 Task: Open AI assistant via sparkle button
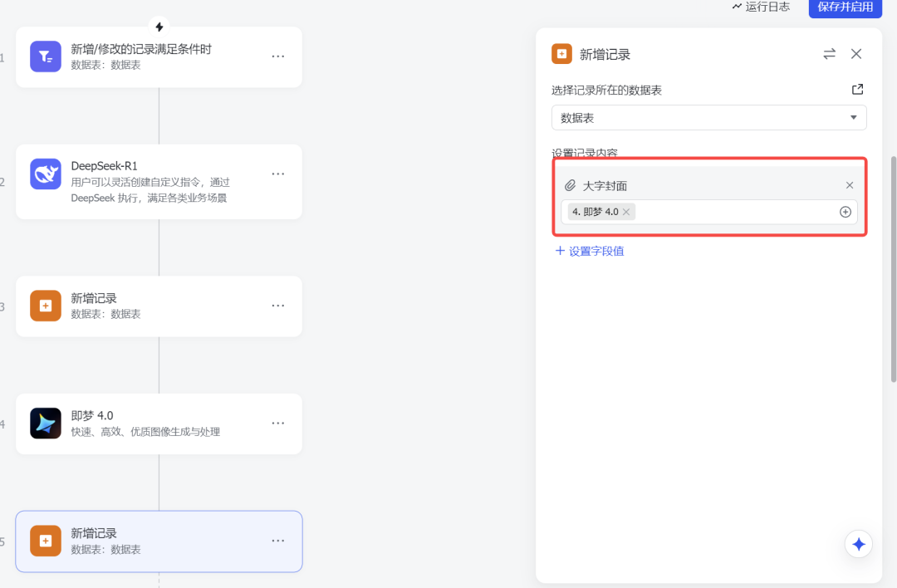click(858, 544)
